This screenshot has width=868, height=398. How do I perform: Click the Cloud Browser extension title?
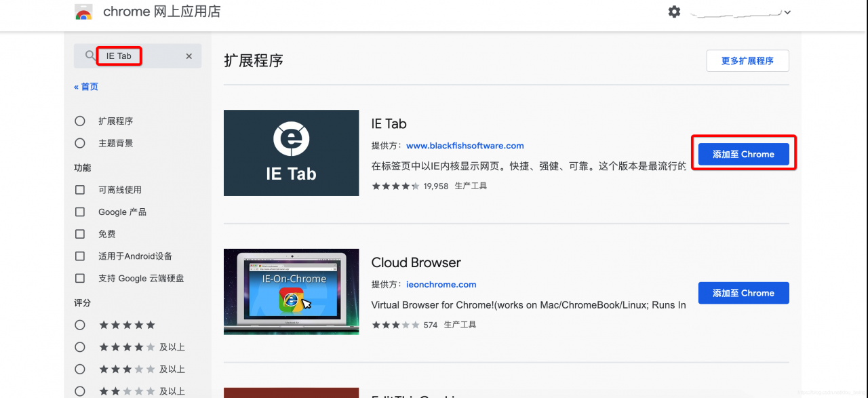[x=416, y=262]
